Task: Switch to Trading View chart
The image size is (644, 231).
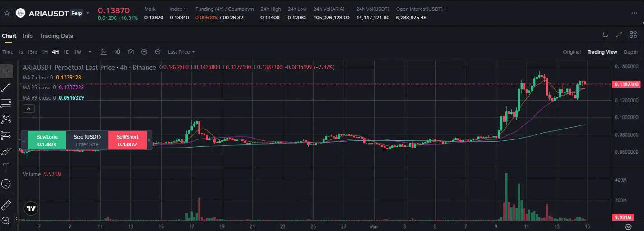Action: click(602, 52)
